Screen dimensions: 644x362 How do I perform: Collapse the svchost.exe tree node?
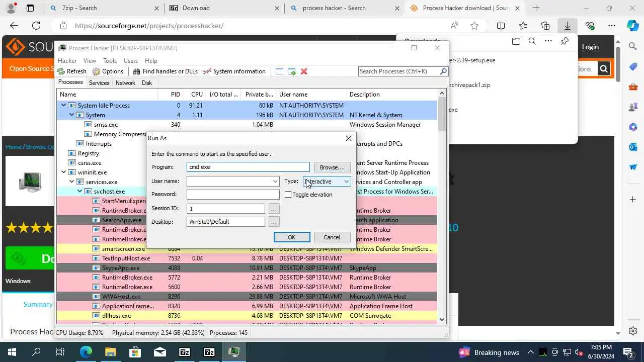(x=79, y=191)
